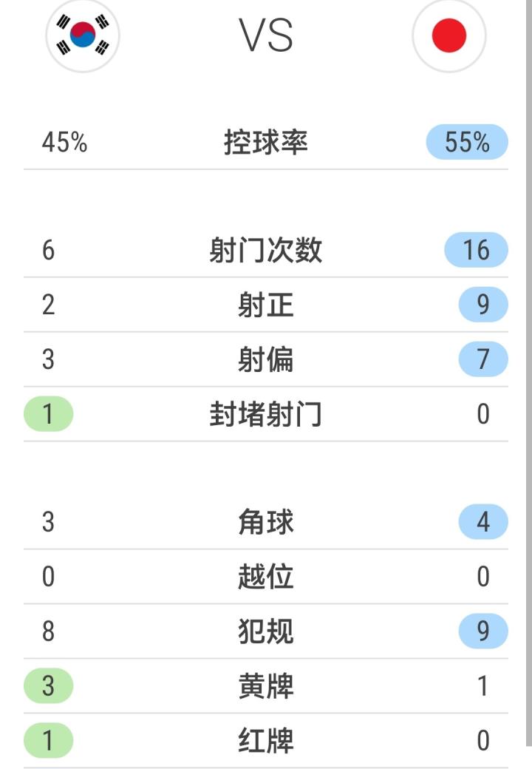The height and width of the screenshot is (769, 532).
Task: Click the blue 16 shots badge
Action: click(x=476, y=251)
